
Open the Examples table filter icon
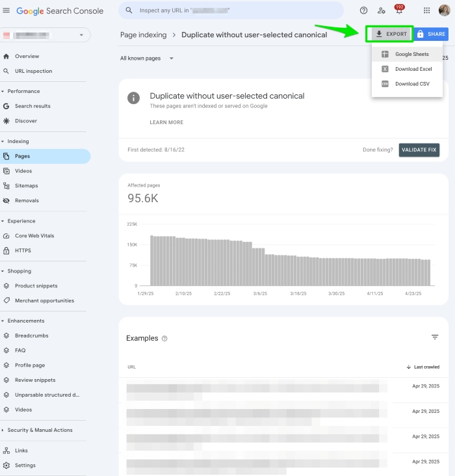pyautogui.click(x=435, y=337)
